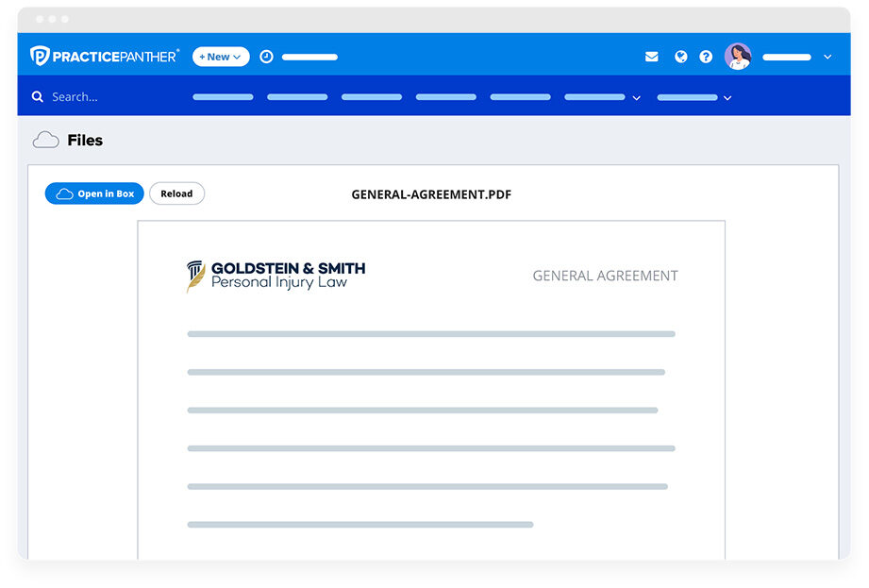
Task: Select the first navigation menu item
Action: click(223, 97)
